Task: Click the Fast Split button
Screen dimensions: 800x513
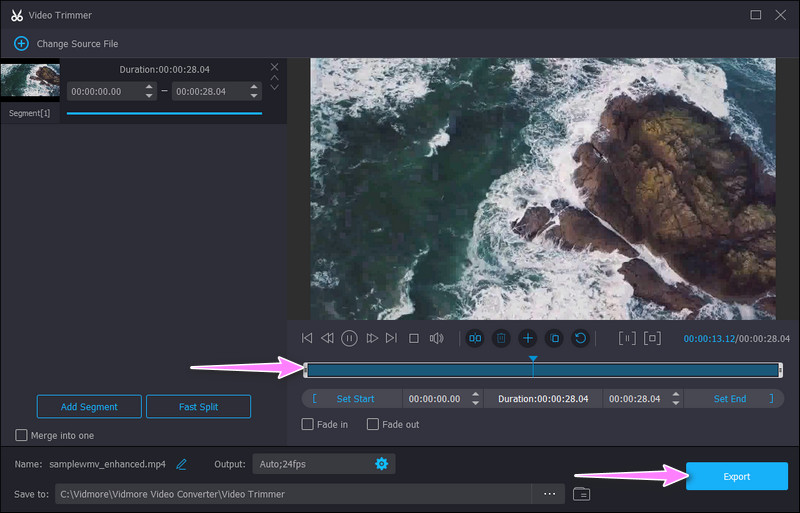Action: [x=198, y=407]
